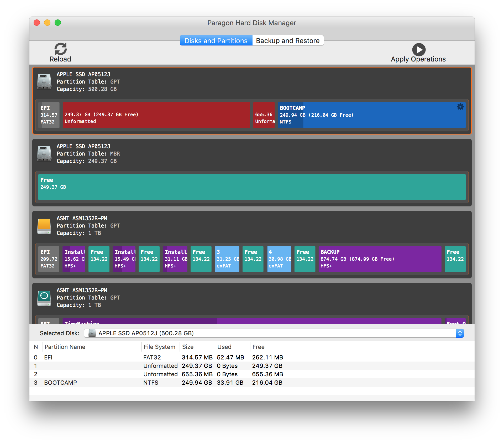Sort table by File System column
The width and height of the screenshot is (504, 443).
(x=160, y=347)
